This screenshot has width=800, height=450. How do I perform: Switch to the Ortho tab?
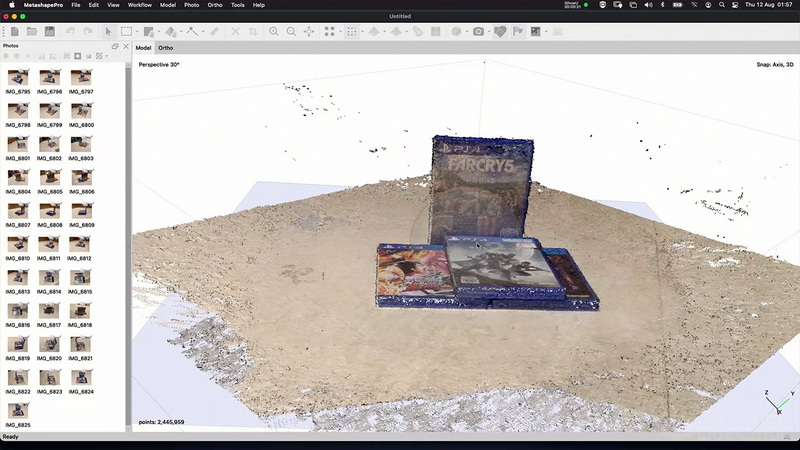[x=165, y=48]
